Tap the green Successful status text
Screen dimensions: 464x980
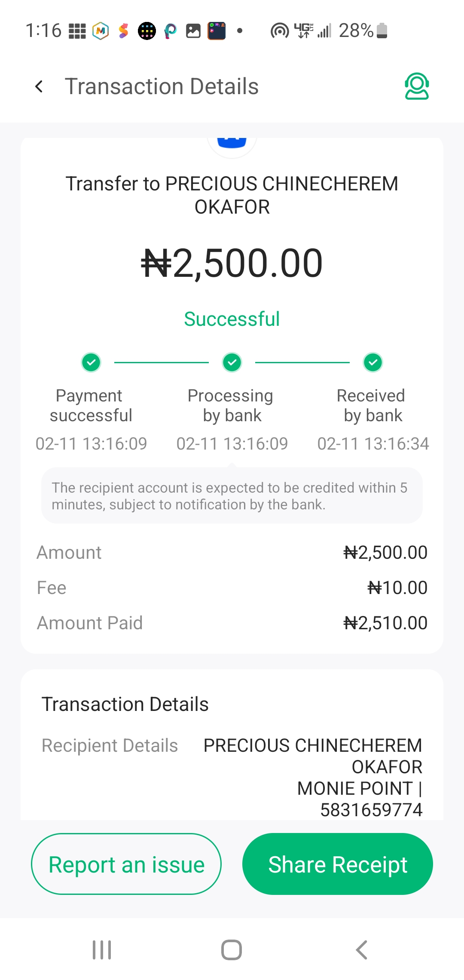(x=232, y=319)
